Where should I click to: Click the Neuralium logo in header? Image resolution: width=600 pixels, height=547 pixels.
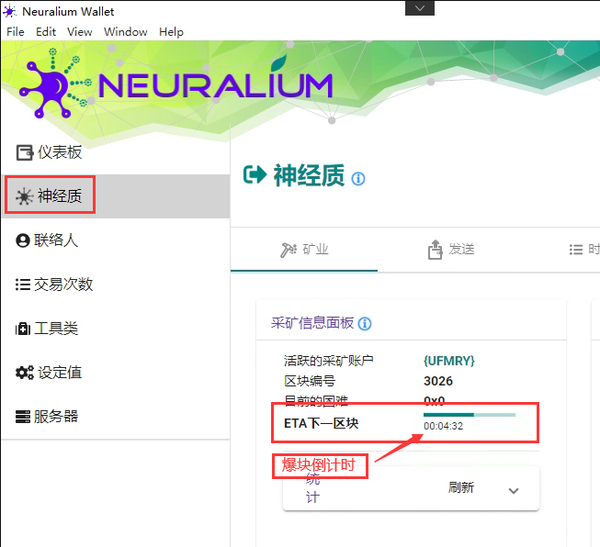coord(175,85)
